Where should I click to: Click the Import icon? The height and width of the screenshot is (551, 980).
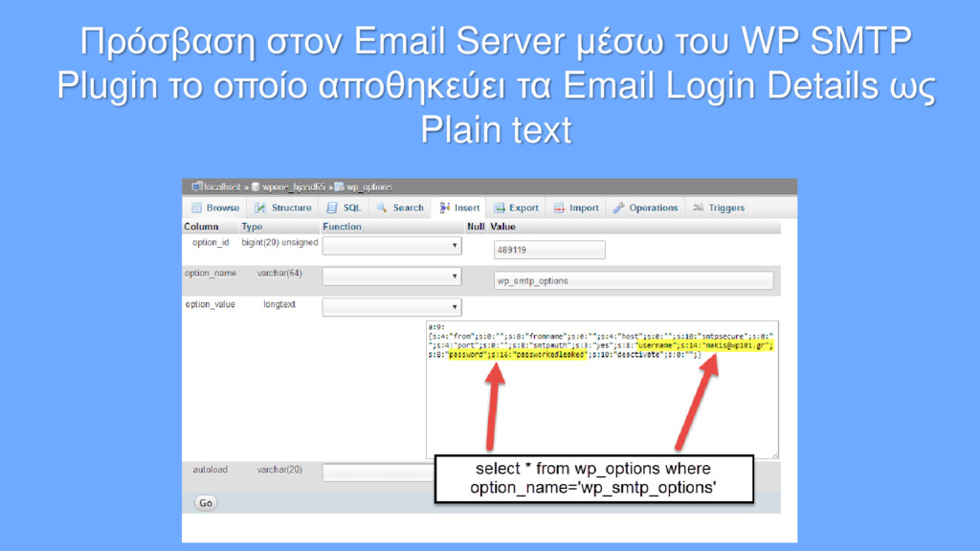[x=559, y=208]
